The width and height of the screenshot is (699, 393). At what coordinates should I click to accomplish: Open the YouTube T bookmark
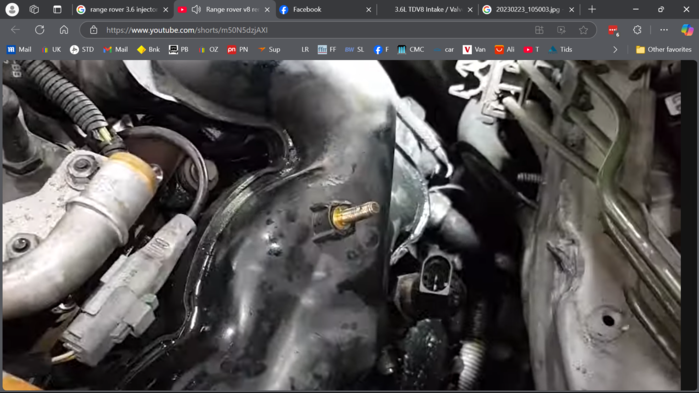[531, 49]
